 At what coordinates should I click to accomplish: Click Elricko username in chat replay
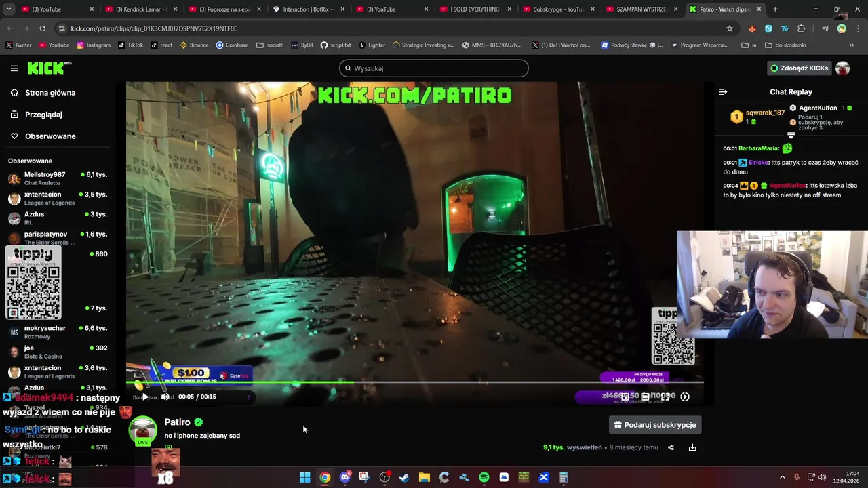click(757, 163)
